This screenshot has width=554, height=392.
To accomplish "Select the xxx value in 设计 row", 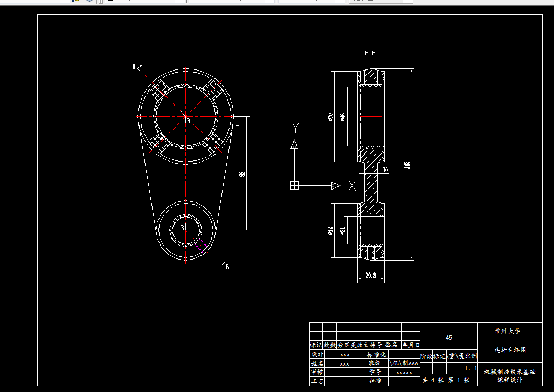I will click(x=344, y=355).
